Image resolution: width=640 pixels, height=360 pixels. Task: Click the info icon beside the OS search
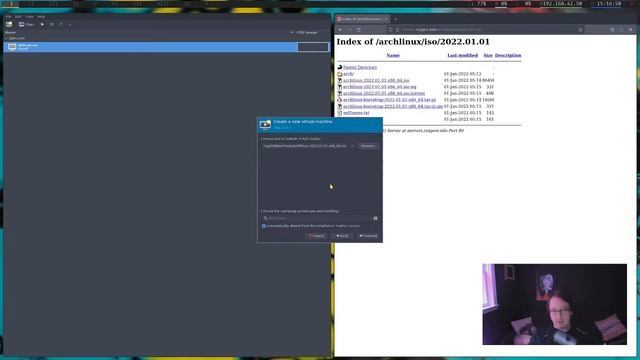click(x=376, y=218)
